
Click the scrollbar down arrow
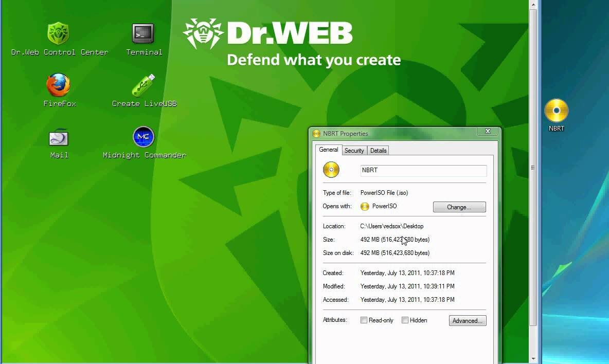[x=534, y=359]
